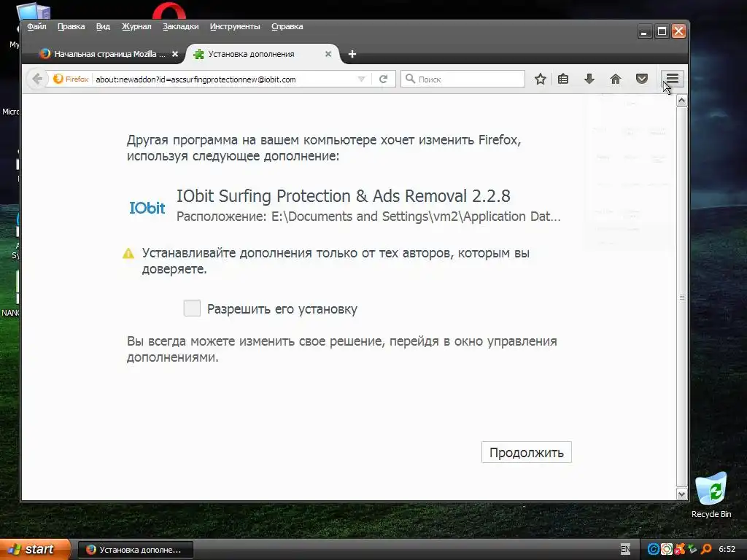The width and height of the screenshot is (747, 560).
Task: Select the Установка дополнения tab
Action: point(262,54)
